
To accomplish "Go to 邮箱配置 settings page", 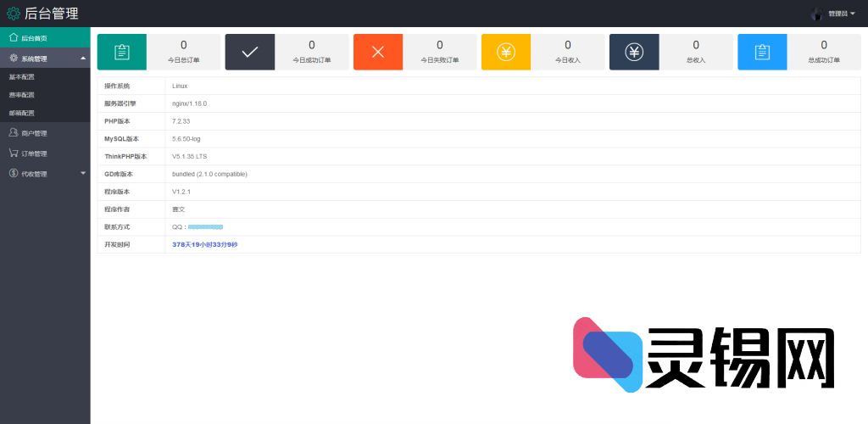I will [x=22, y=113].
